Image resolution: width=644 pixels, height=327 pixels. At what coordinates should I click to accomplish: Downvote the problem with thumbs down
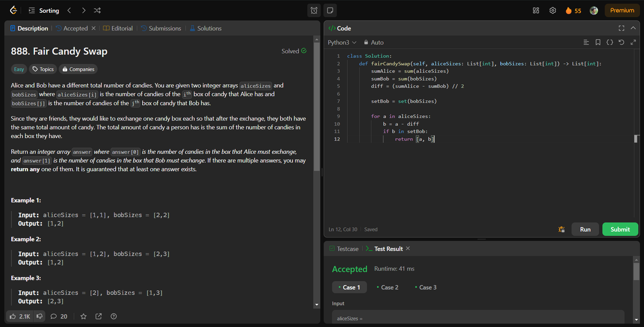click(x=39, y=316)
